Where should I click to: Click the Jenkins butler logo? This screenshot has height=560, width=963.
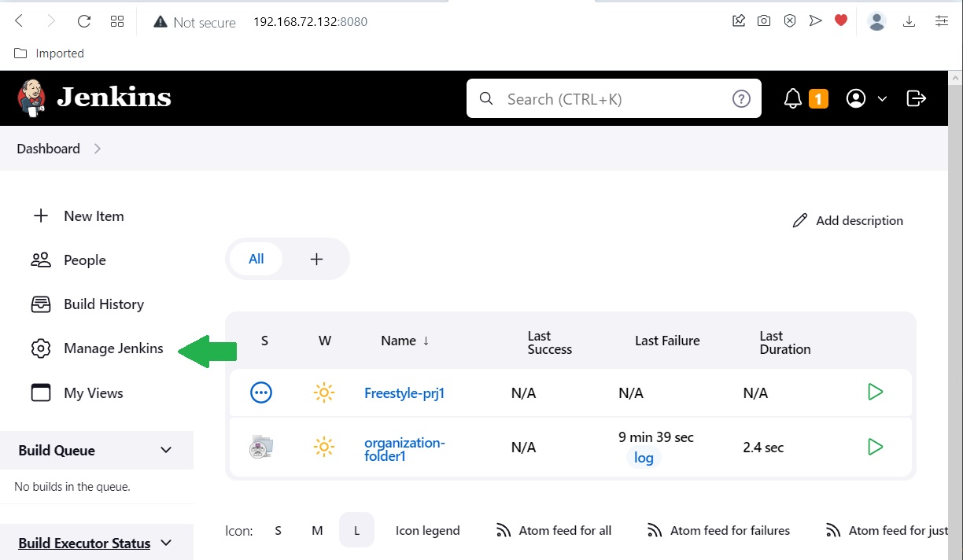32,98
